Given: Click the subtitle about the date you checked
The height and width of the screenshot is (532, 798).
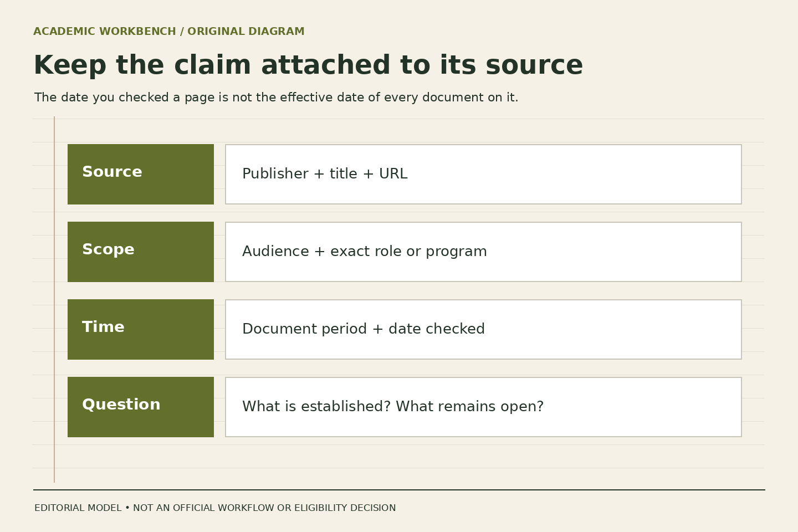Looking at the screenshot, I should coord(276,98).
